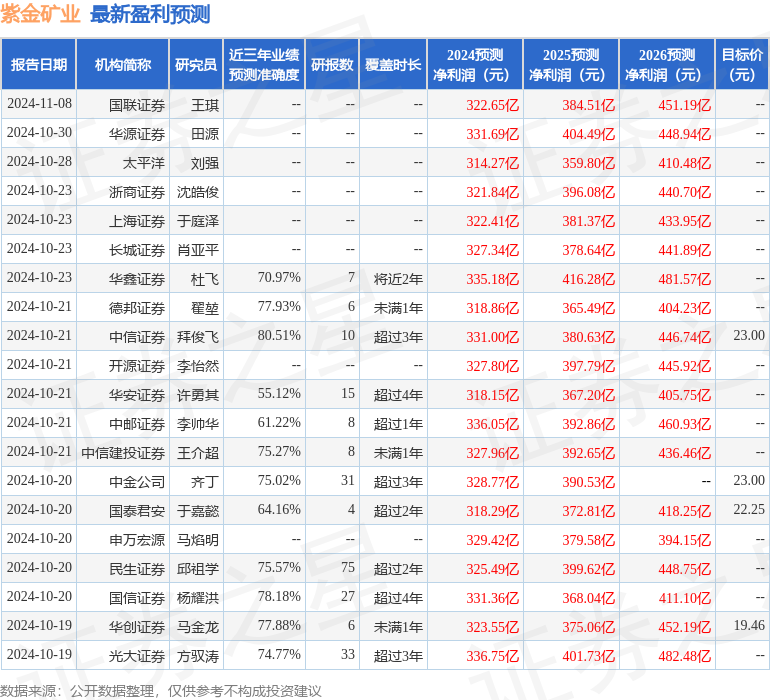Click the value 410.48亿
The width and height of the screenshot is (770, 700).
[x=685, y=163]
